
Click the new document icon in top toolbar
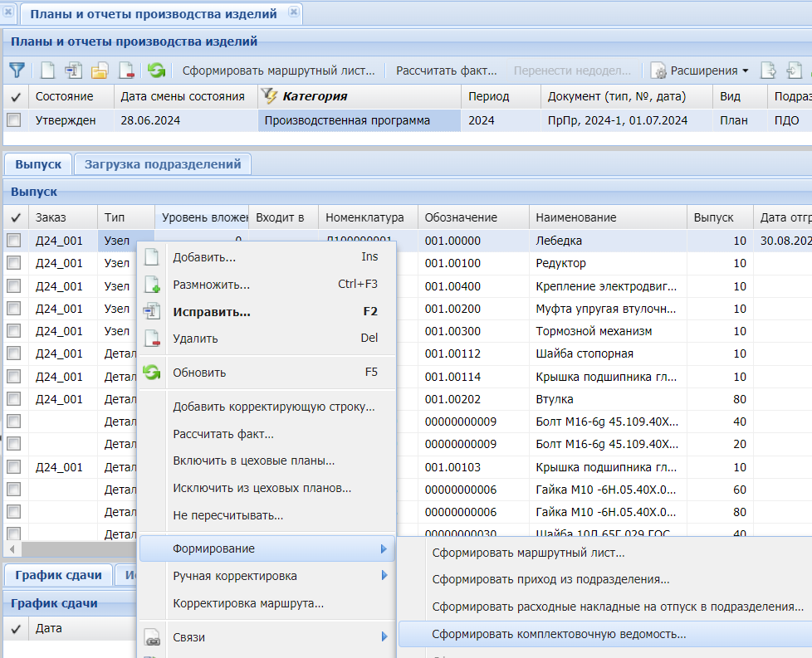point(48,71)
